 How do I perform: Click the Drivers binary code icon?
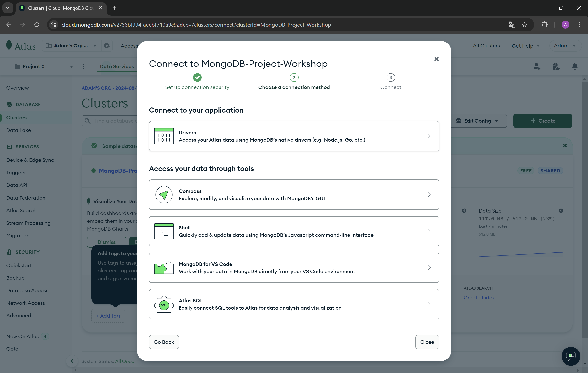(x=164, y=136)
